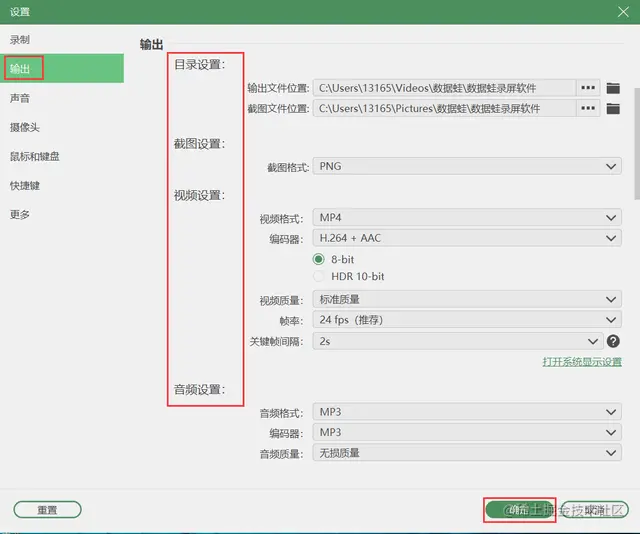Click the 关键帧间隔 label

click(276, 342)
